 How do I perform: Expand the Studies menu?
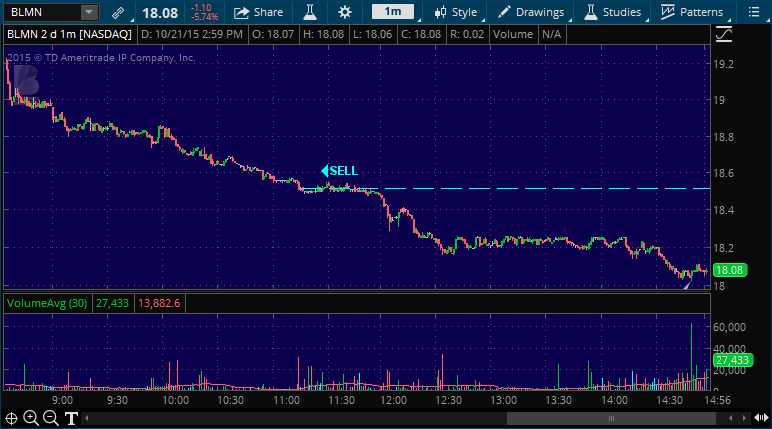[611, 12]
